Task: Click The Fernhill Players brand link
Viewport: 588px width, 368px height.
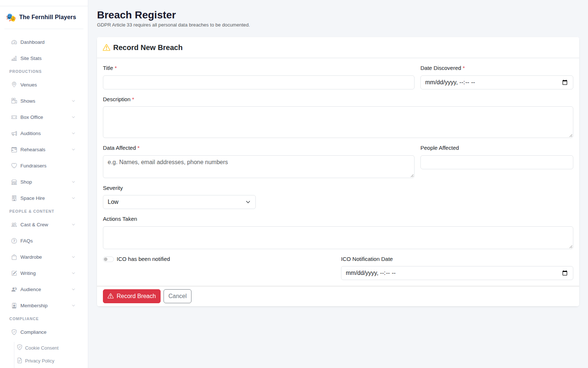Action: pos(41,17)
